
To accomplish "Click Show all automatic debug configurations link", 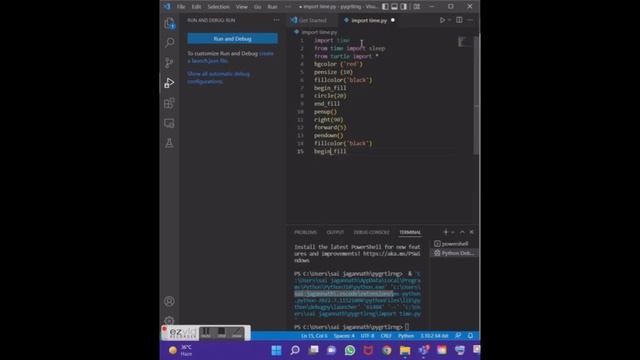I will coord(219,78).
